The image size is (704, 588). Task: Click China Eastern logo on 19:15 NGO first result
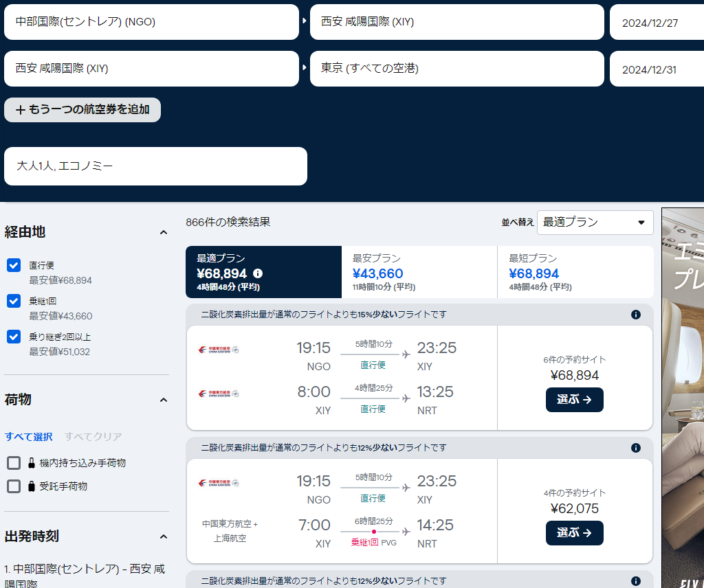tap(219, 350)
